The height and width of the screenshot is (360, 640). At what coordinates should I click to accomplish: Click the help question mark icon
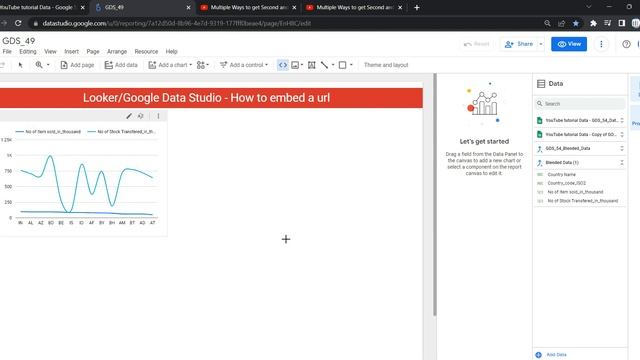pyautogui.click(x=626, y=44)
